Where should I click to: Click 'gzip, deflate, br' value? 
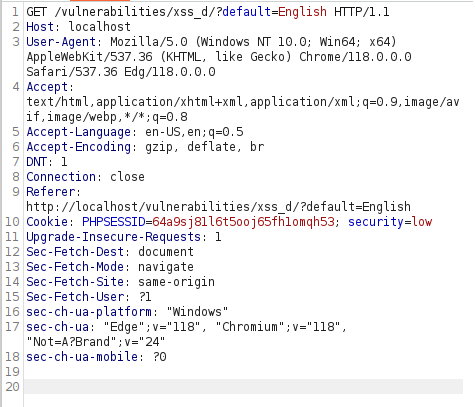tap(205, 147)
